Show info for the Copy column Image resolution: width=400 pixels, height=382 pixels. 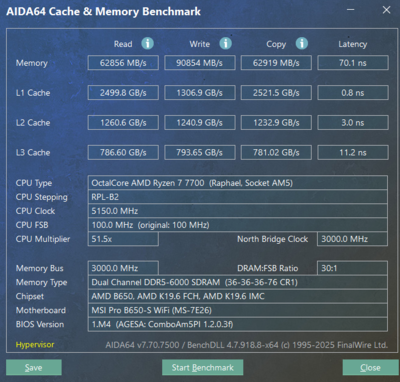tap(302, 43)
